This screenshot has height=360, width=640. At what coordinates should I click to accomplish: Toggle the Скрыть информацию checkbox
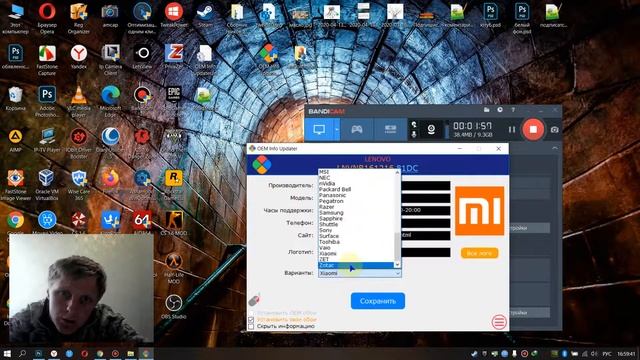[251, 327]
